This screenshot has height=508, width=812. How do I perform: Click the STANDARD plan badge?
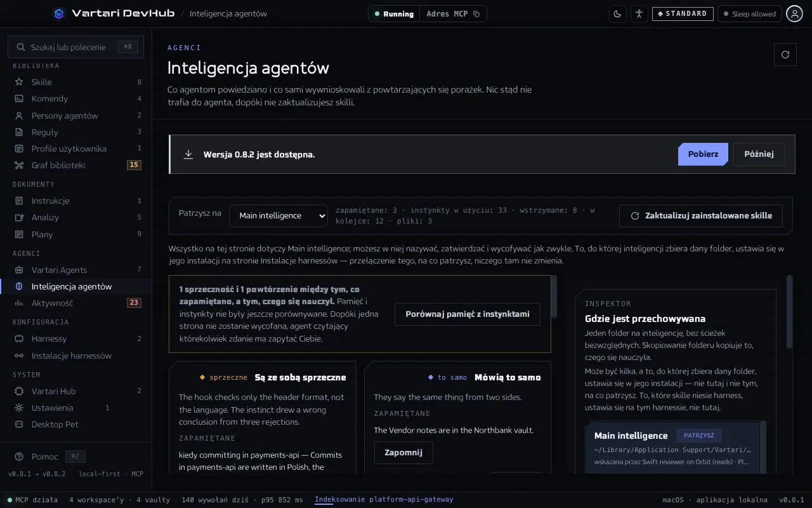683,14
